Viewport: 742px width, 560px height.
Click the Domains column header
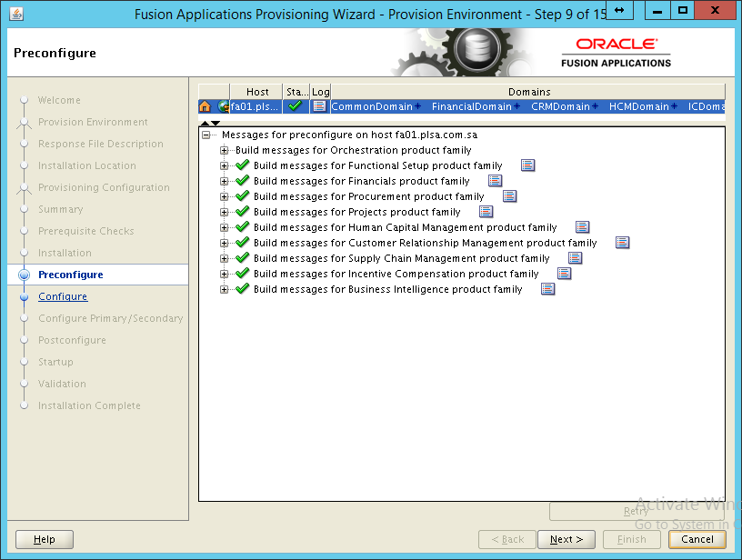click(x=528, y=92)
